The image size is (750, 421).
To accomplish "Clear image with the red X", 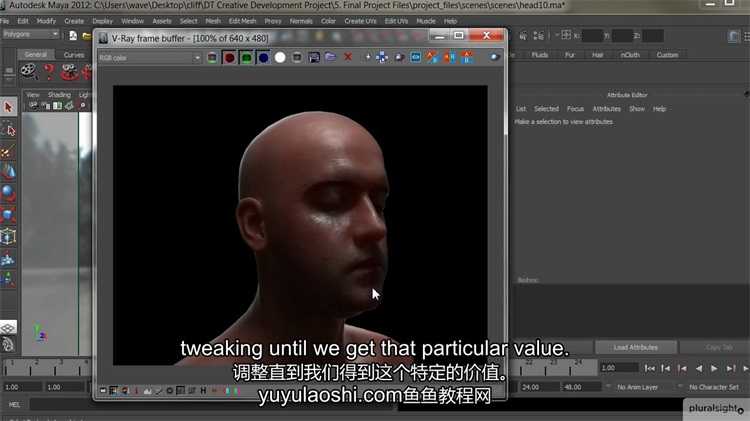I will coord(348,57).
